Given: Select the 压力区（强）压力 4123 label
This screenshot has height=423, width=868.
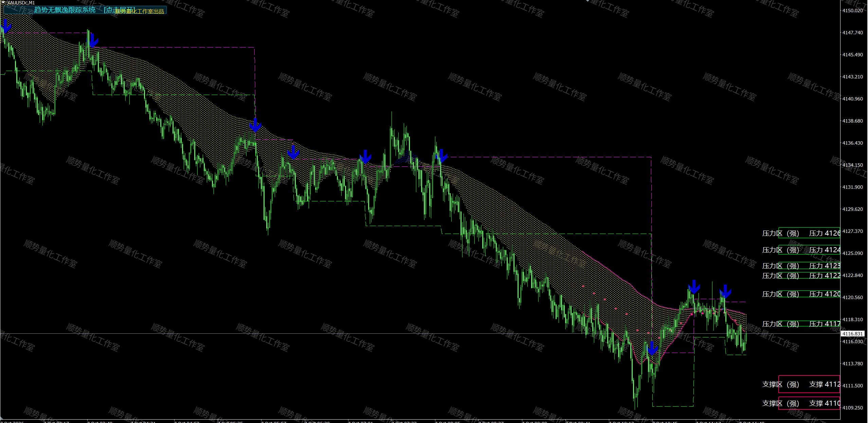Looking at the screenshot, I should 801,266.
